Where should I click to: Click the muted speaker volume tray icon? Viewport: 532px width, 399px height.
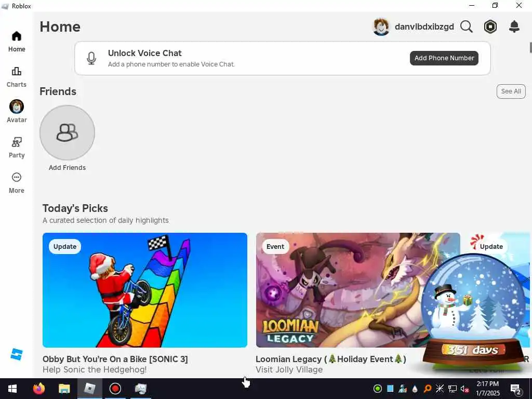click(x=465, y=389)
